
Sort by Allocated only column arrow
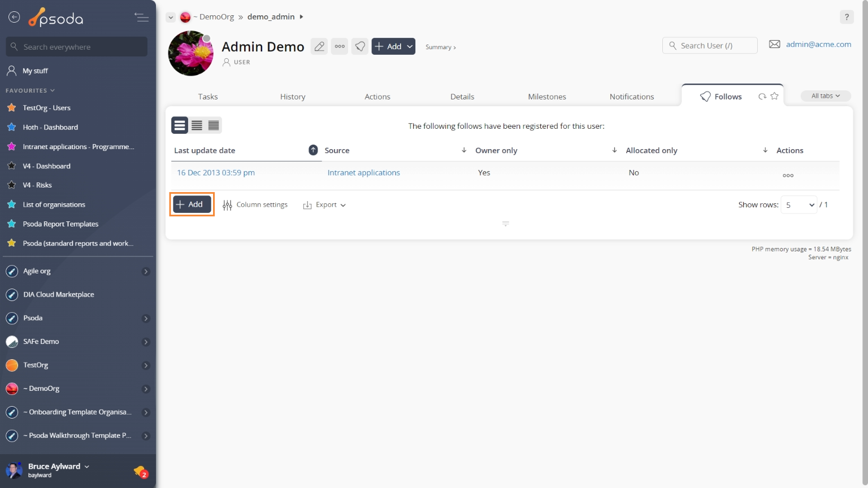coord(765,150)
